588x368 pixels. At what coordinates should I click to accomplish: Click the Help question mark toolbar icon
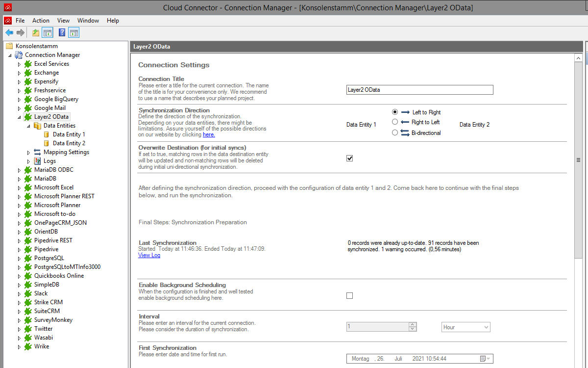(x=62, y=33)
